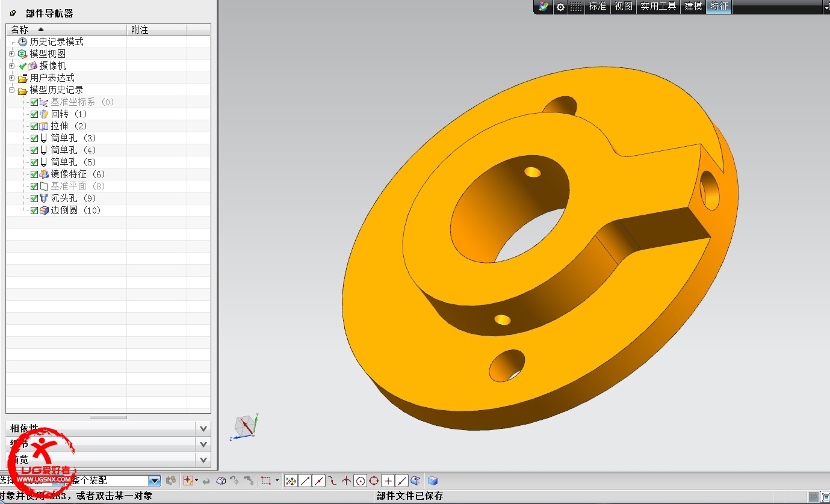Open the gear settings icon in top bar
The height and width of the screenshot is (504, 830).
pyautogui.click(x=560, y=7)
